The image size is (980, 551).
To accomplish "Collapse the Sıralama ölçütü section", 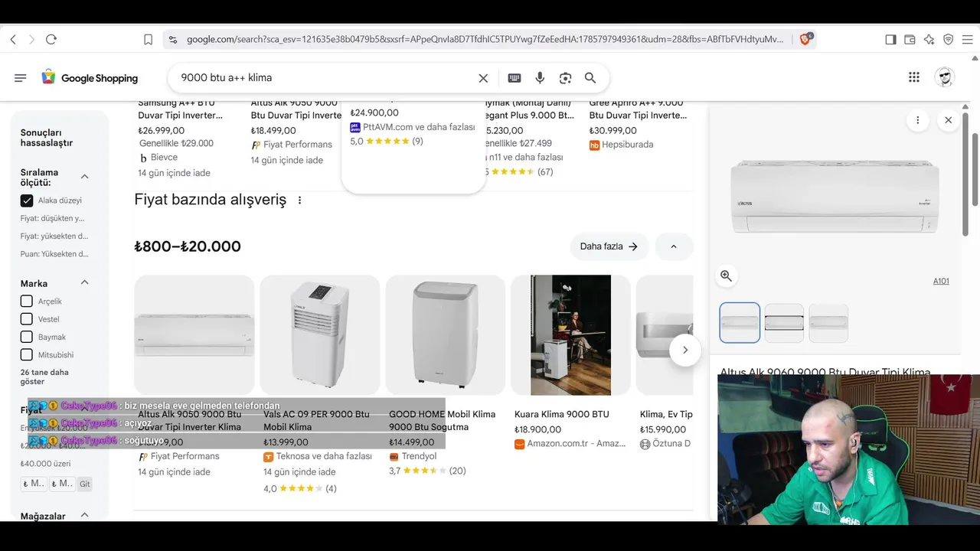I will point(84,177).
